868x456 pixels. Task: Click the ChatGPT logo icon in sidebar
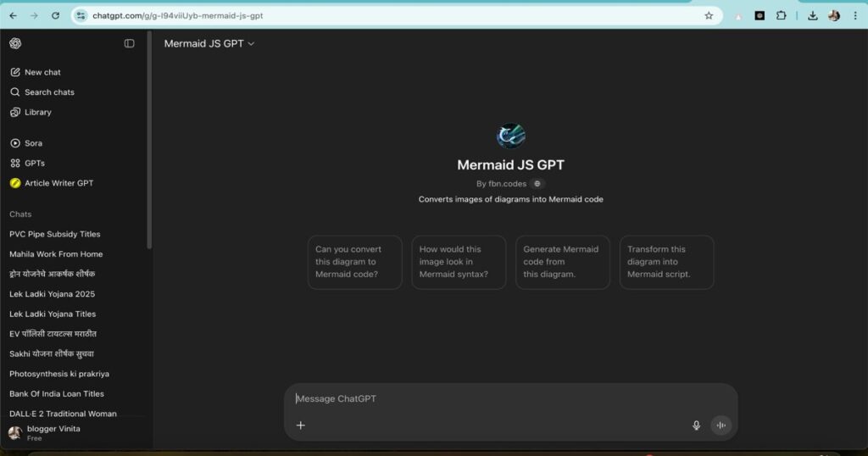[x=15, y=43]
